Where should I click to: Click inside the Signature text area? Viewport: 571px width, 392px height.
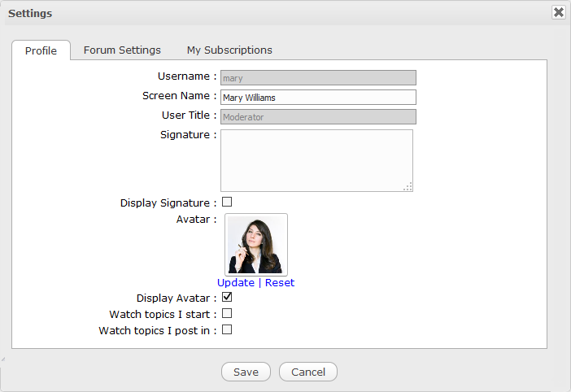click(316, 160)
